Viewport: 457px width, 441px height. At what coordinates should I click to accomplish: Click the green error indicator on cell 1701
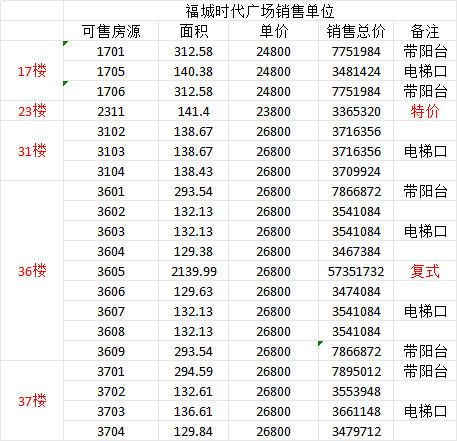pos(65,43)
